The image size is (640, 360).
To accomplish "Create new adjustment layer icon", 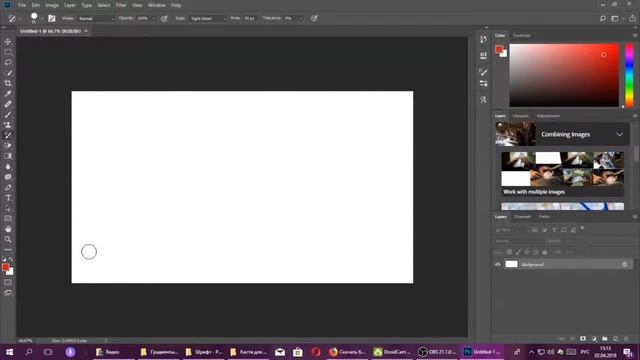I will pos(594,339).
